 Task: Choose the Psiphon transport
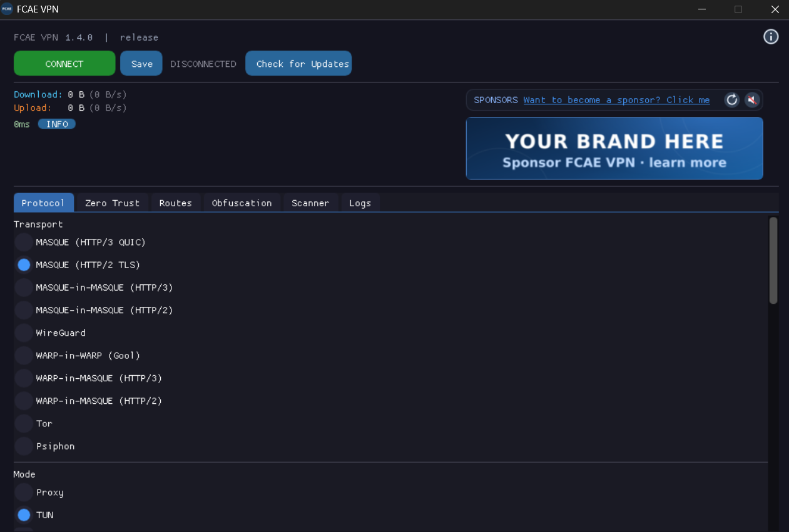coord(45,446)
